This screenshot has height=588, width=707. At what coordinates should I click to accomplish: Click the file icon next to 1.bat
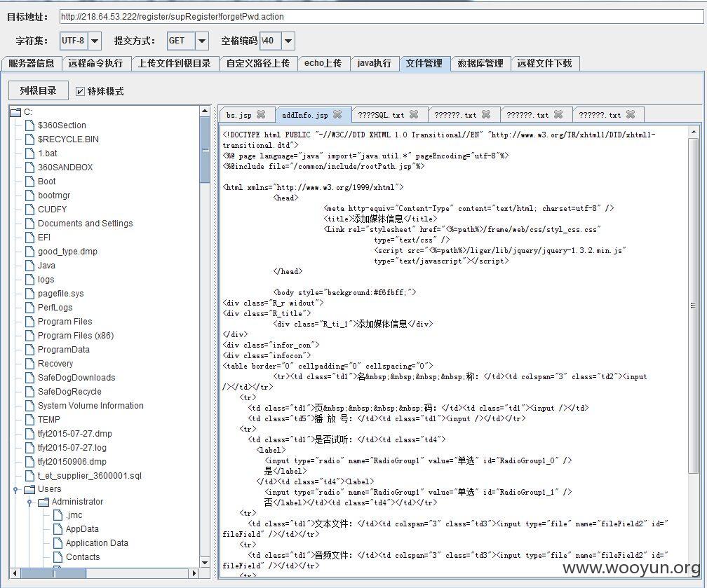point(29,153)
